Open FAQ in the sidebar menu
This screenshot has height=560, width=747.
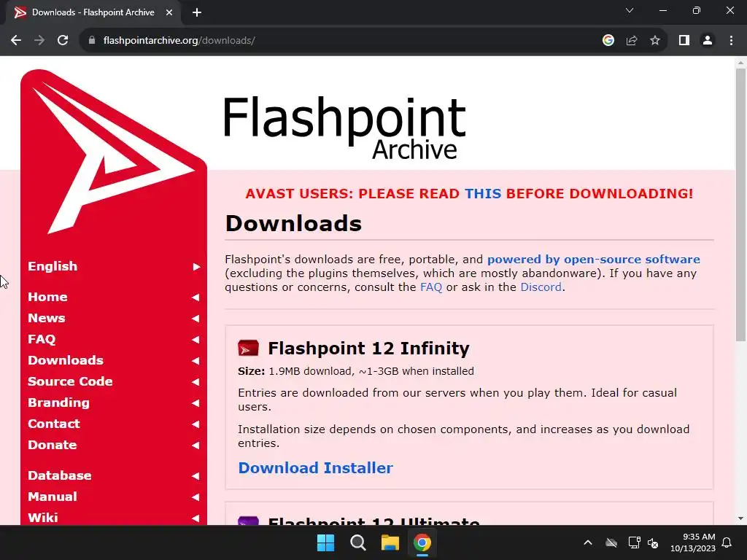pyautogui.click(x=114, y=339)
